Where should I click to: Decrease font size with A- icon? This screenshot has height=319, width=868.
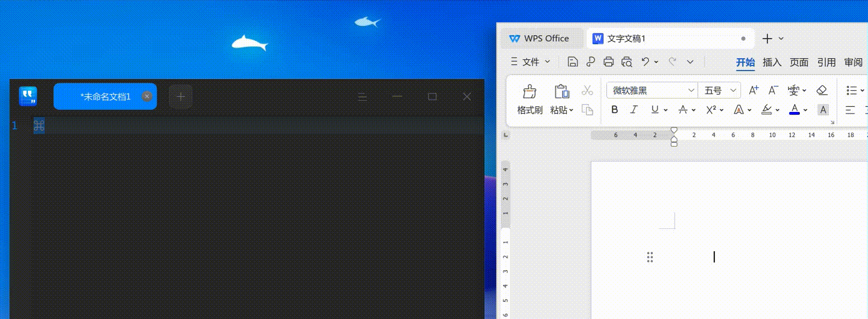[x=773, y=90]
